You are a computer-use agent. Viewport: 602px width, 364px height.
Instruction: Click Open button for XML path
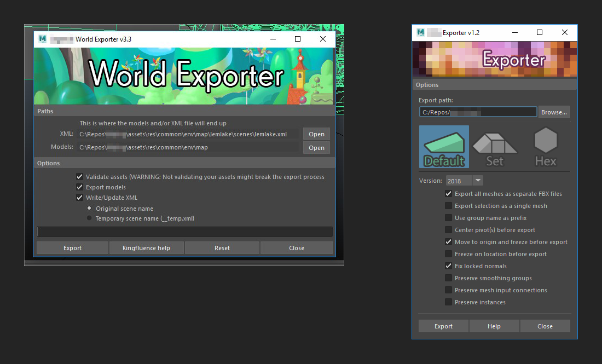click(x=316, y=134)
